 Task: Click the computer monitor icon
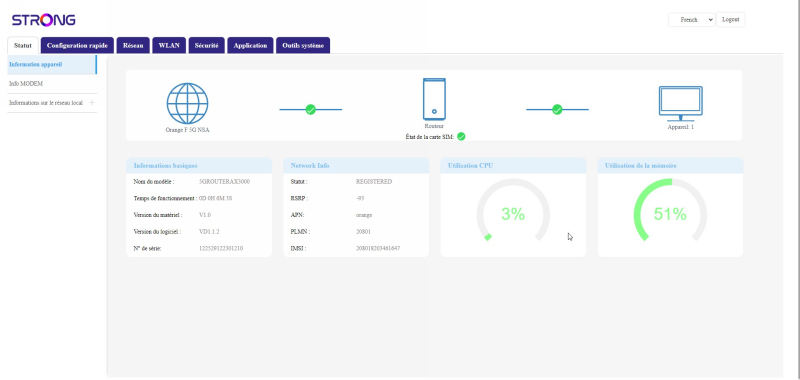coord(681,104)
